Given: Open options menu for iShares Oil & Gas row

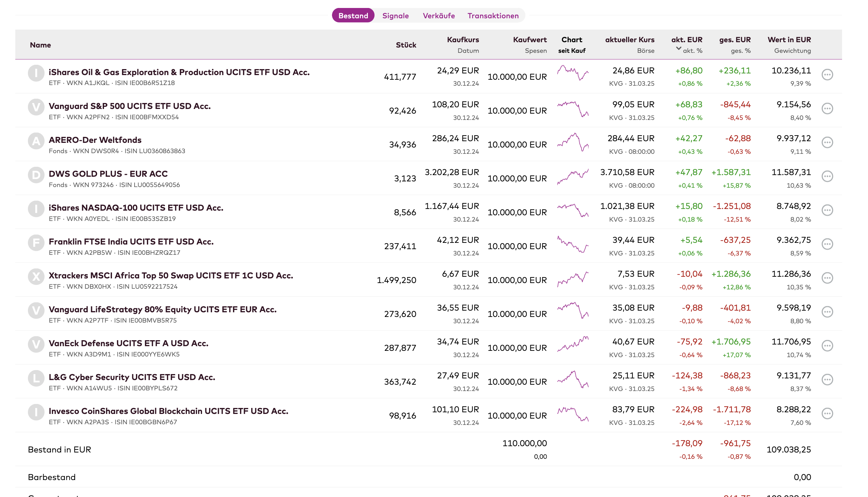Looking at the screenshot, I should 827,75.
